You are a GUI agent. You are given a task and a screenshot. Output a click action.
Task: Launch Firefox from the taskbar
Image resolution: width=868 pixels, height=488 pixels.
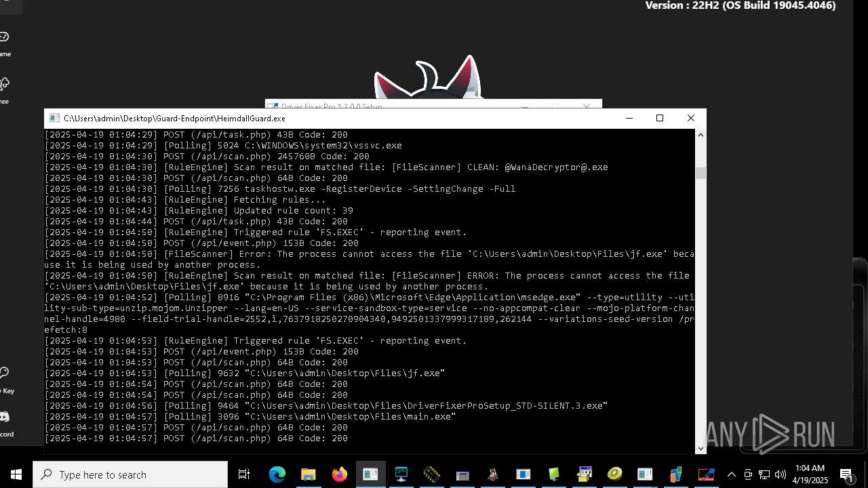coord(339,474)
